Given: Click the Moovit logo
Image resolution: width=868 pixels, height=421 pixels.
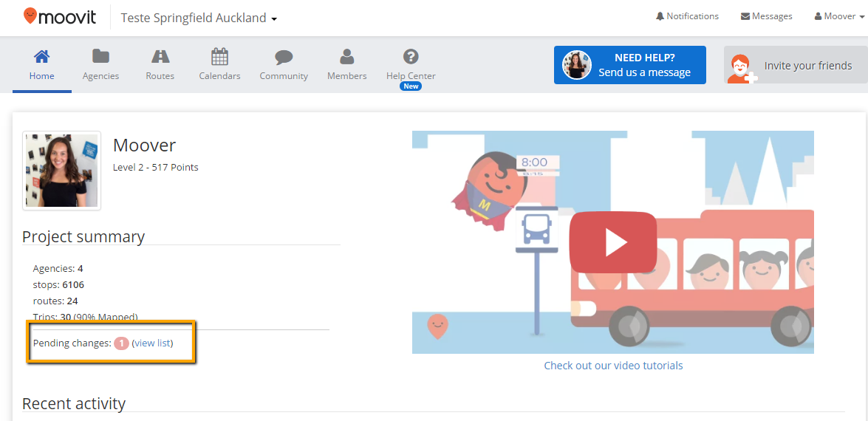Looking at the screenshot, I should [59, 17].
